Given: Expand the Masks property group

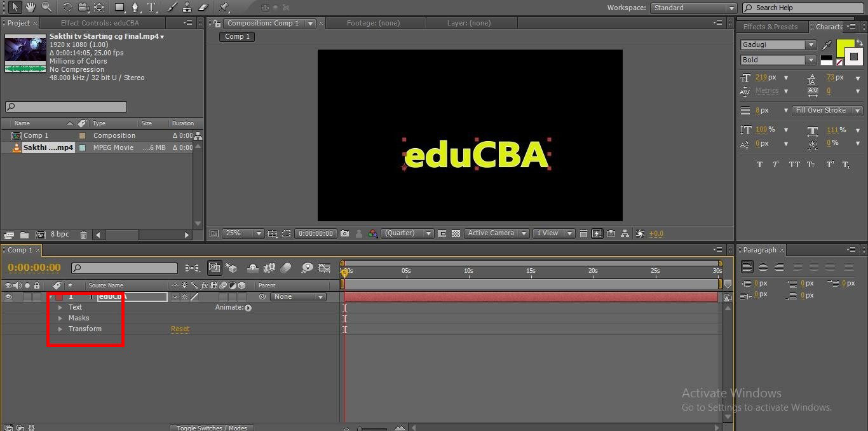Looking at the screenshot, I should (x=60, y=318).
